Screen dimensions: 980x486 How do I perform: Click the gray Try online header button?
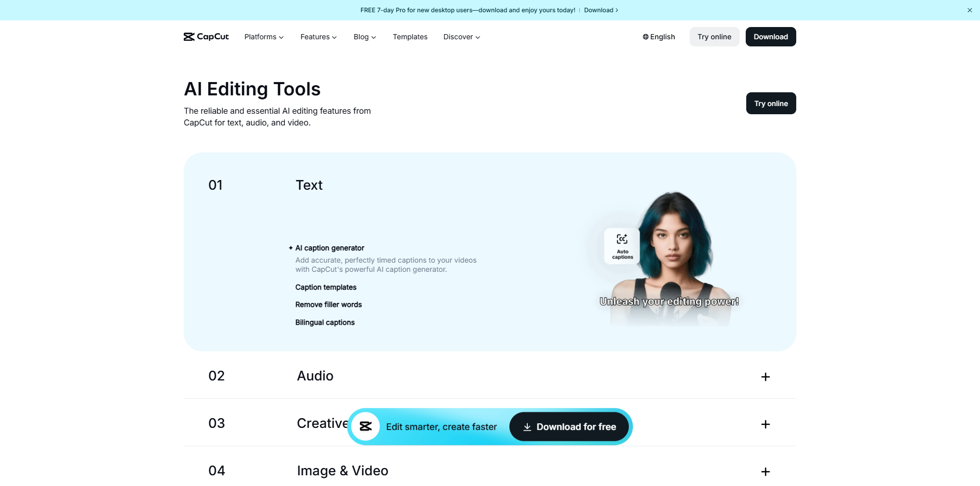tap(714, 37)
